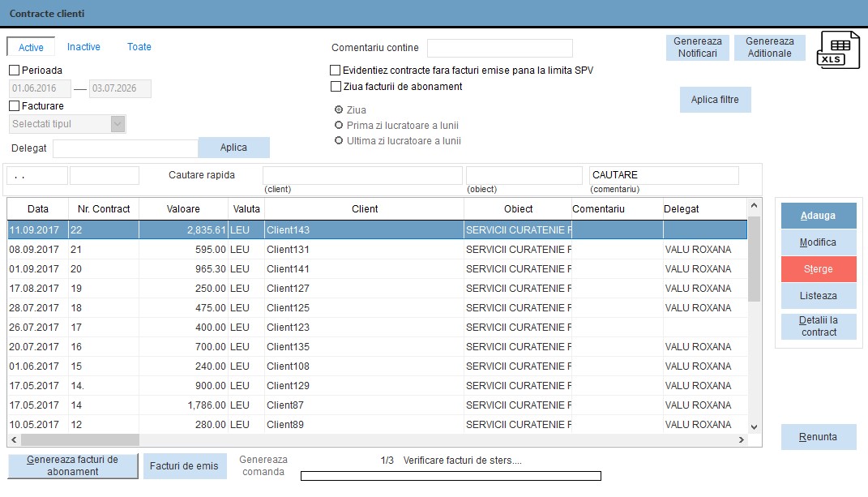Screen dimensions: 868x497
Task: Click Genereaza facturi de abonament
Action: (x=72, y=465)
